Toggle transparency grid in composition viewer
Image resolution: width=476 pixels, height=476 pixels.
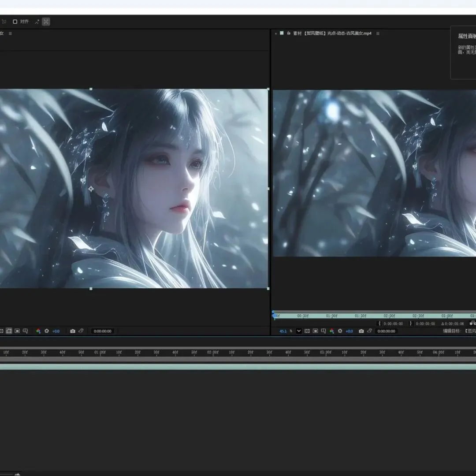[1, 331]
